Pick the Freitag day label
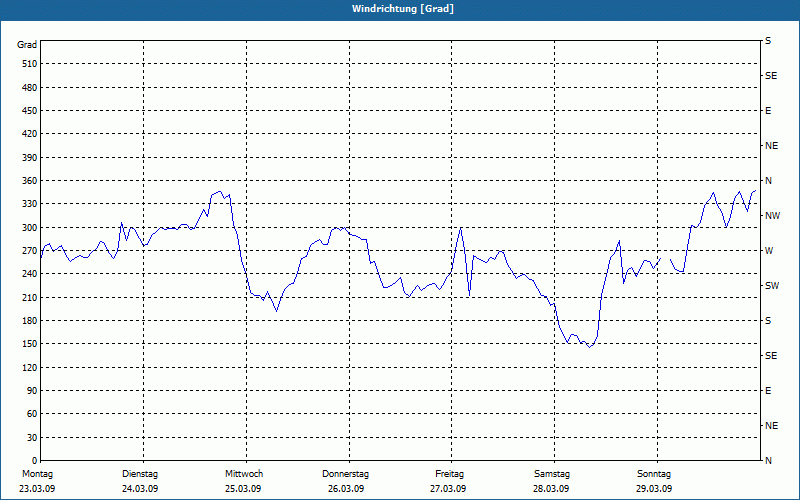Image resolution: width=800 pixels, height=500 pixels. click(x=449, y=474)
